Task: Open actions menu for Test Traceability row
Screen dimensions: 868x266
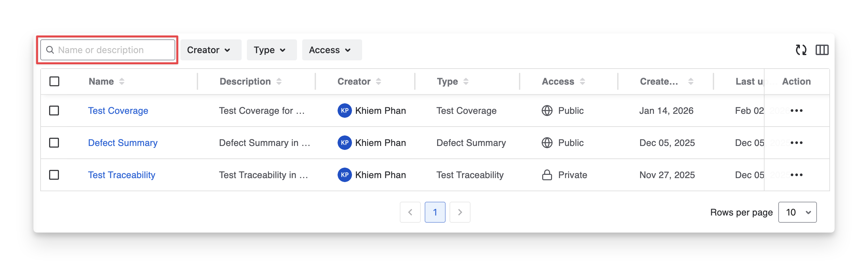Action: pos(796,175)
